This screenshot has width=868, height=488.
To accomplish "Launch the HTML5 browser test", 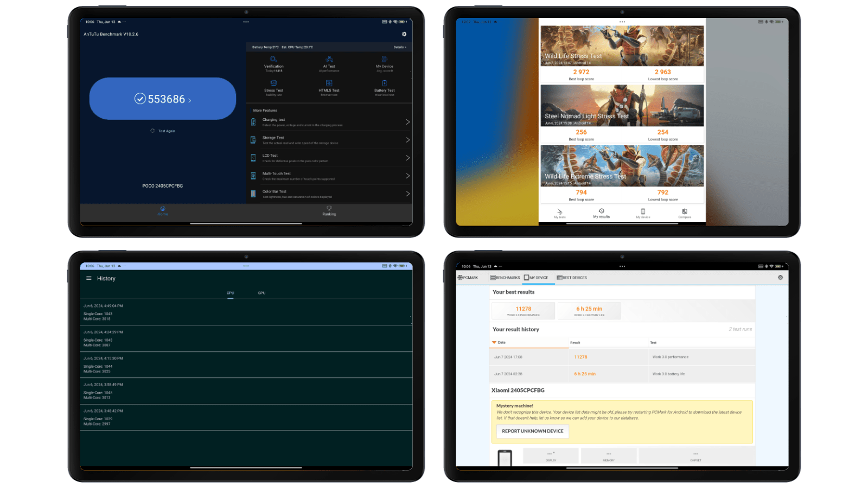I will tap(329, 88).
